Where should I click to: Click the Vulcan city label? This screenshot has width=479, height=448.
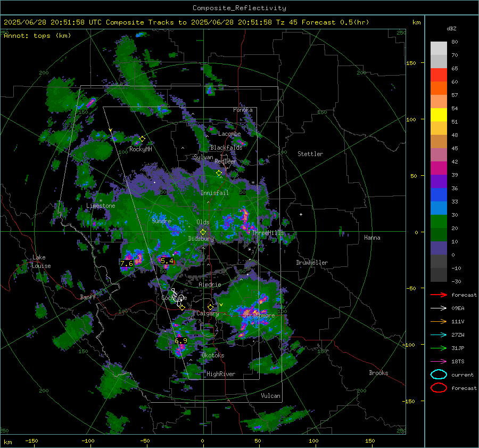(x=271, y=396)
